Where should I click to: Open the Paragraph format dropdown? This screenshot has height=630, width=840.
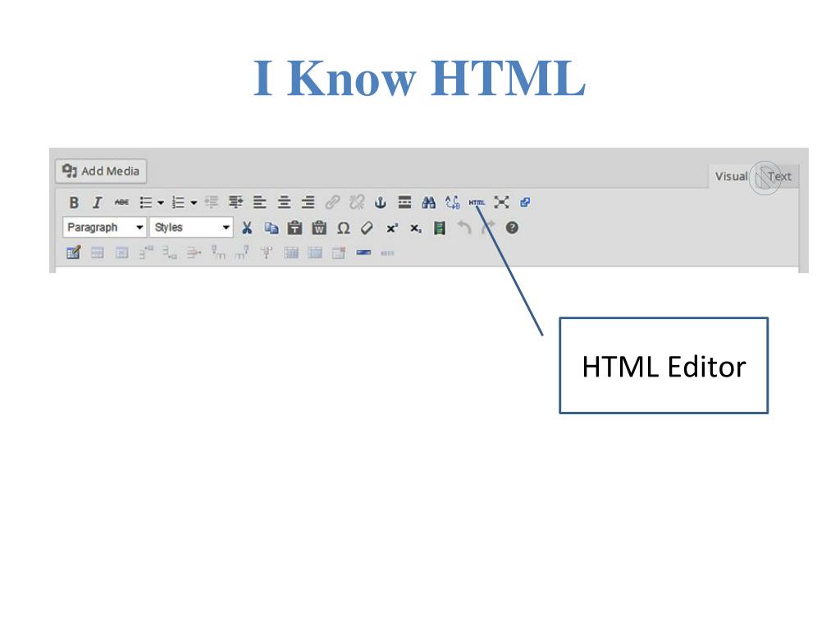[x=104, y=227]
